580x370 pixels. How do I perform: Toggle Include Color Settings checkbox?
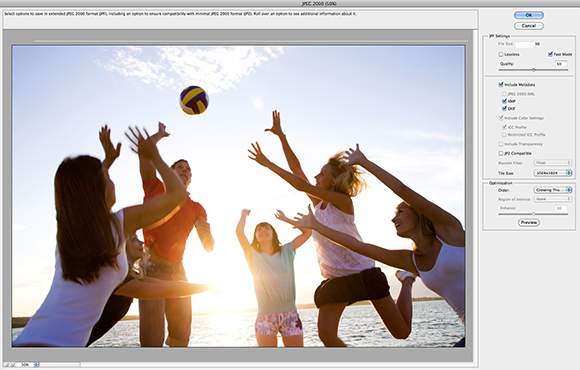click(501, 118)
